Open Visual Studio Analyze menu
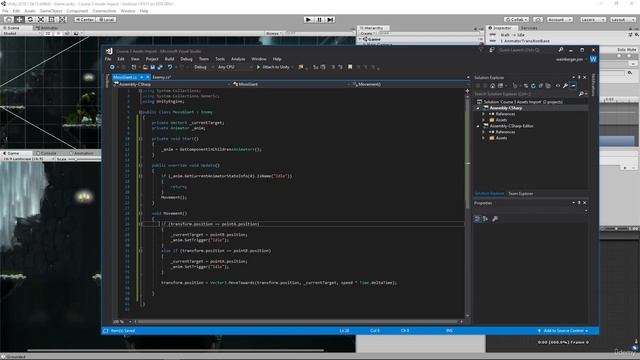This screenshot has height=360, width=640. (x=238, y=59)
